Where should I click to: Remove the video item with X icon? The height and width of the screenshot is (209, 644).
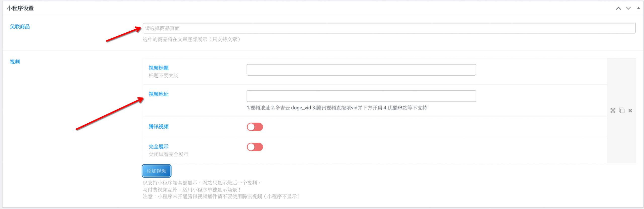point(630,111)
